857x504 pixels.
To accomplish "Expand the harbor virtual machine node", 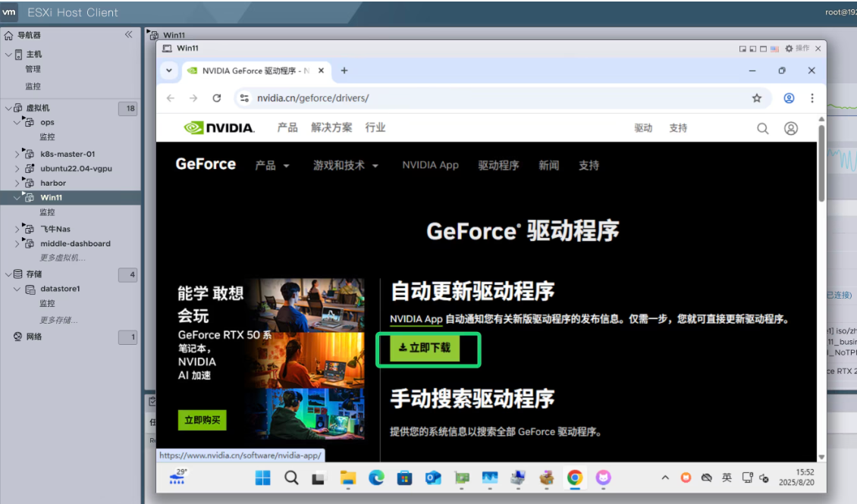I will point(17,183).
